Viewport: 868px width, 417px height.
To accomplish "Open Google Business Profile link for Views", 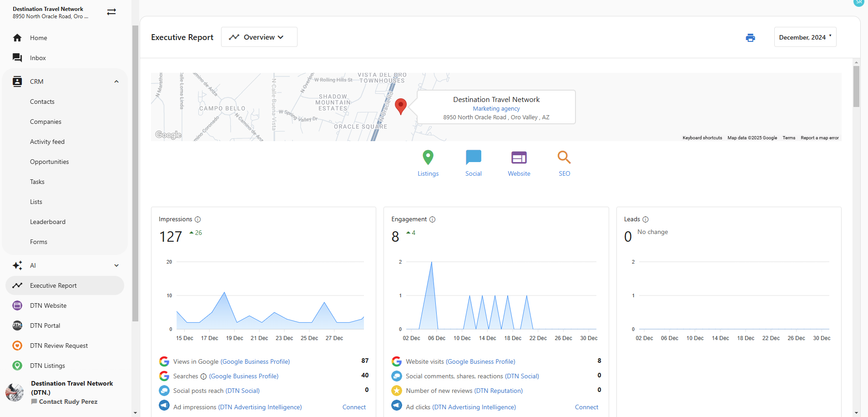I will (255, 361).
